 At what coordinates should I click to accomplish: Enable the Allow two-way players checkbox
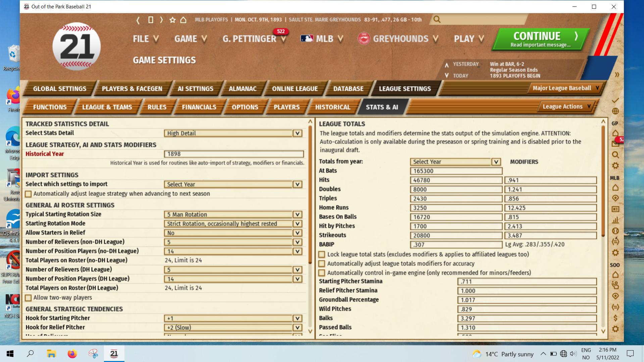pos(29,298)
